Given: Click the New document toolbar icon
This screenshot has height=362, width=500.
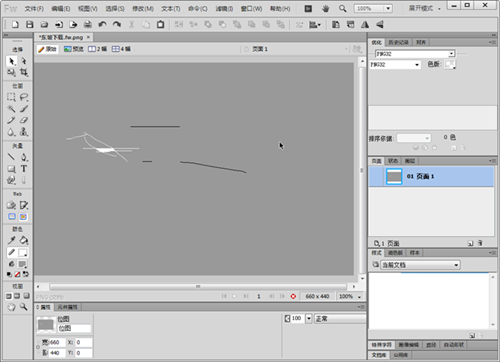Looking at the screenshot, I should 15,25.
